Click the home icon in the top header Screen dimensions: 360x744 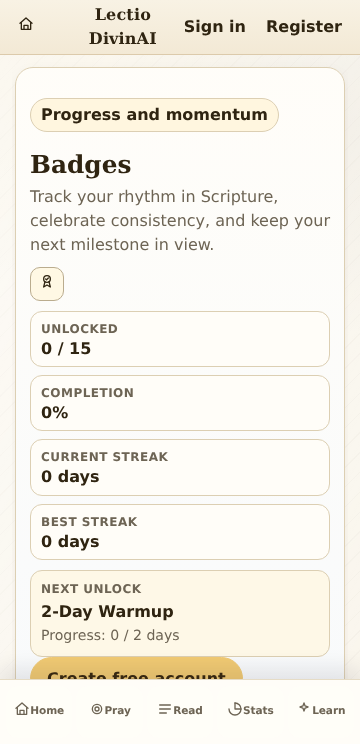click(x=26, y=24)
